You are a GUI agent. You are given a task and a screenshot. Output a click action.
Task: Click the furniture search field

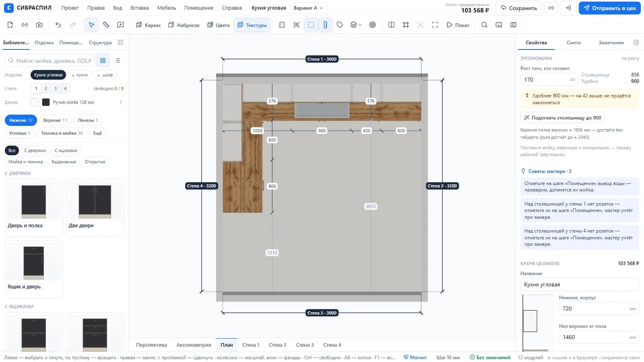[x=50, y=61]
